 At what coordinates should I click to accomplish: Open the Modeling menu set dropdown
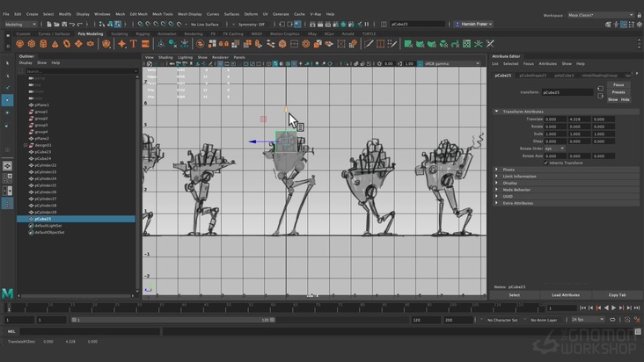coord(20,25)
